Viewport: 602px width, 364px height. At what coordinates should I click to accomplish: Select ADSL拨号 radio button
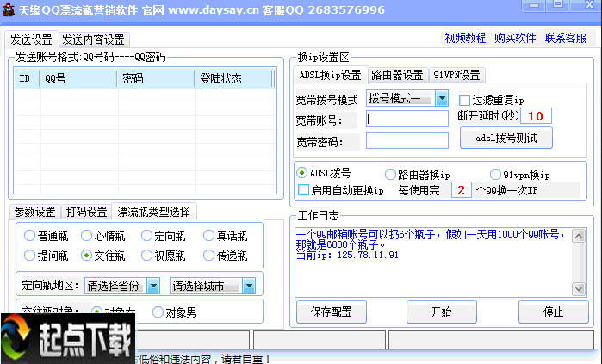302,173
